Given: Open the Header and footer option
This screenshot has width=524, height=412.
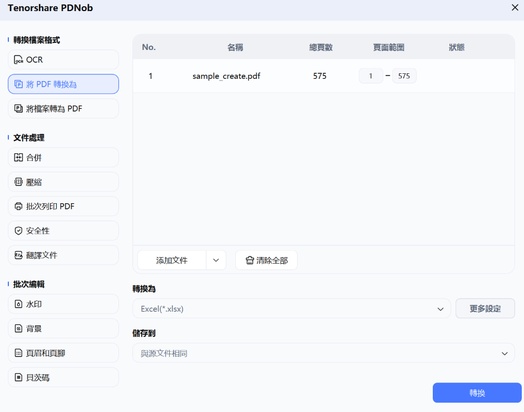Looking at the screenshot, I should click(x=63, y=353).
